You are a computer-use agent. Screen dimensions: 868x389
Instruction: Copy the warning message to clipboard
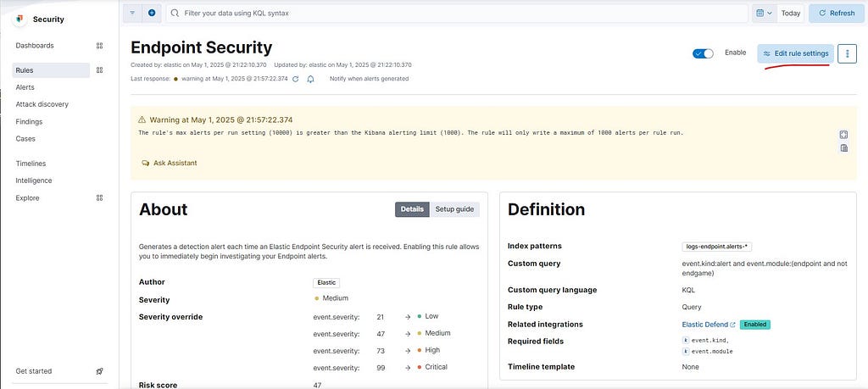[843, 147]
